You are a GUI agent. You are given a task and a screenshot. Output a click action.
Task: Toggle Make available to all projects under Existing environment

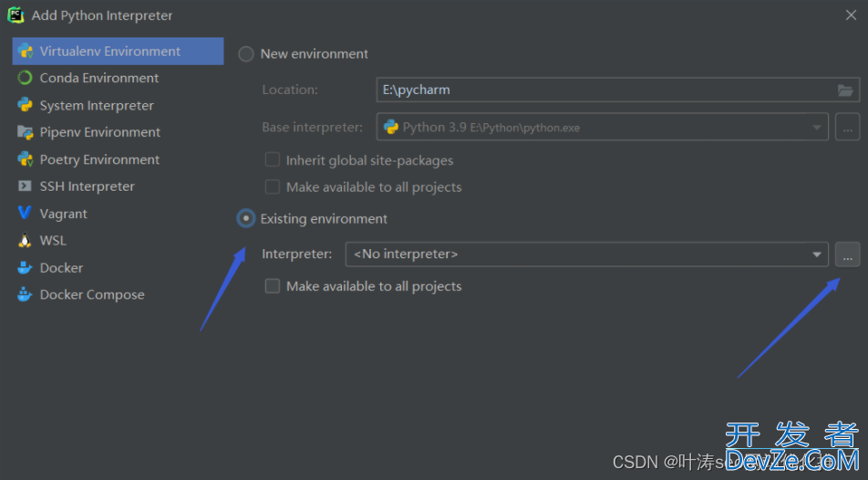(273, 286)
